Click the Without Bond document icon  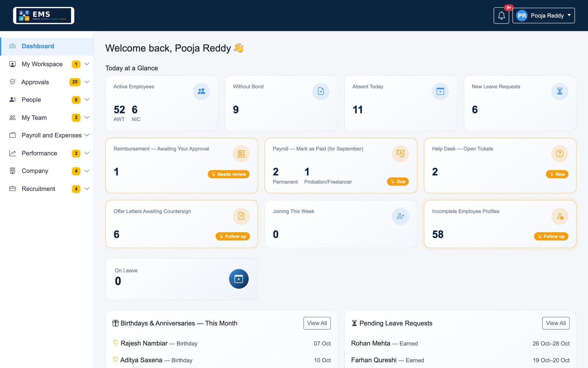pos(321,91)
